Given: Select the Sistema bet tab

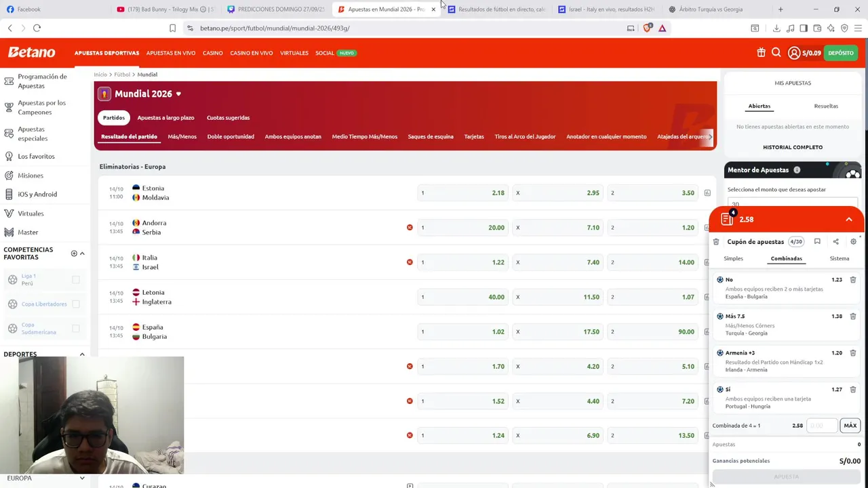Looking at the screenshot, I should [839, 258].
